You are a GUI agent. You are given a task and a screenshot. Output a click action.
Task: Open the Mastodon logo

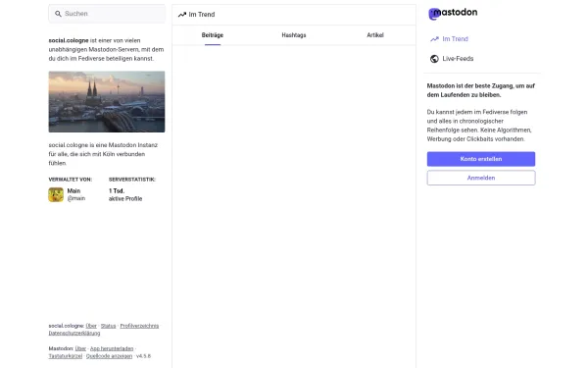point(453,13)
